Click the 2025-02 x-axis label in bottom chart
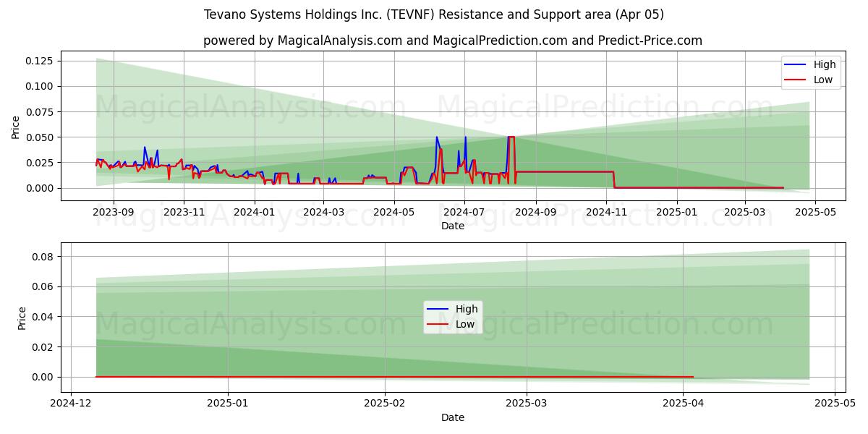The height and width of the screenshot is (434, 868). [x=385, y=404]
